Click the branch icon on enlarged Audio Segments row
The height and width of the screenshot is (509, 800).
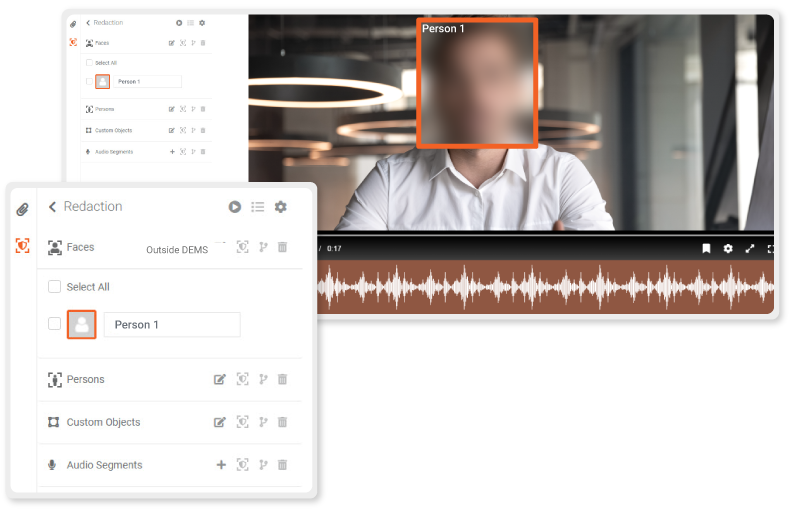(263, 465)
